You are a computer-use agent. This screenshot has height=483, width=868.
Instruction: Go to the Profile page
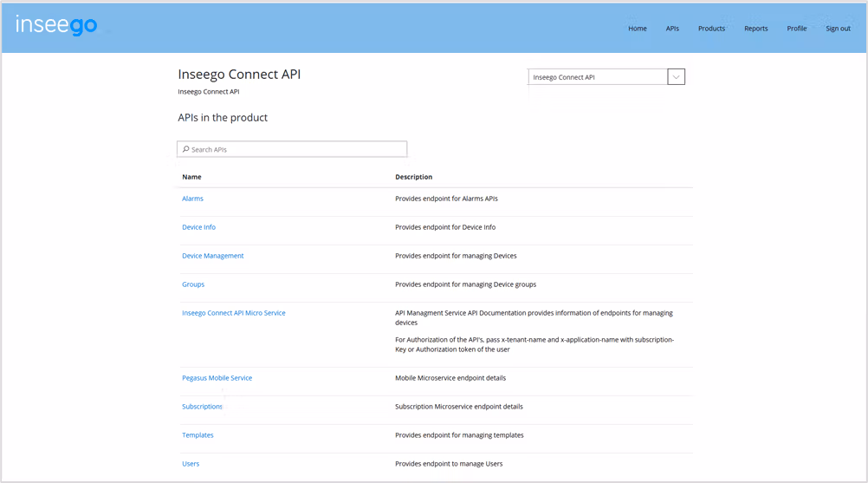coord(797,29)
